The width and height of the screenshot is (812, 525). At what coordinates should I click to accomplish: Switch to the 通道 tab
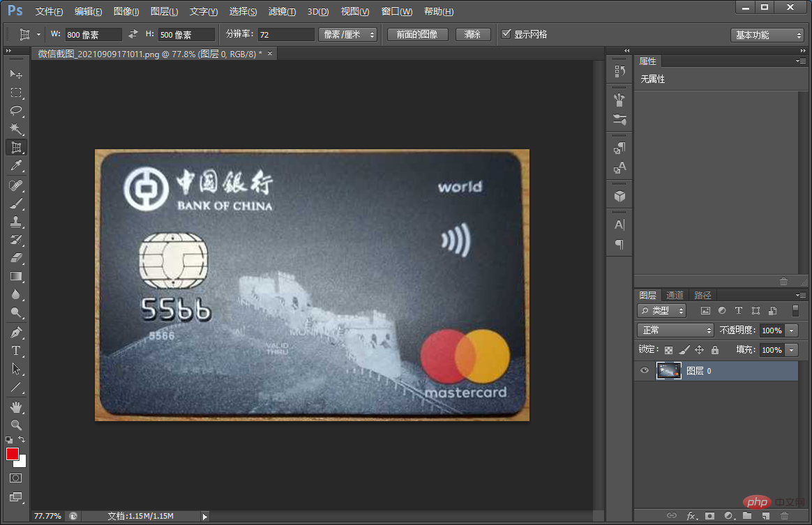675,295
